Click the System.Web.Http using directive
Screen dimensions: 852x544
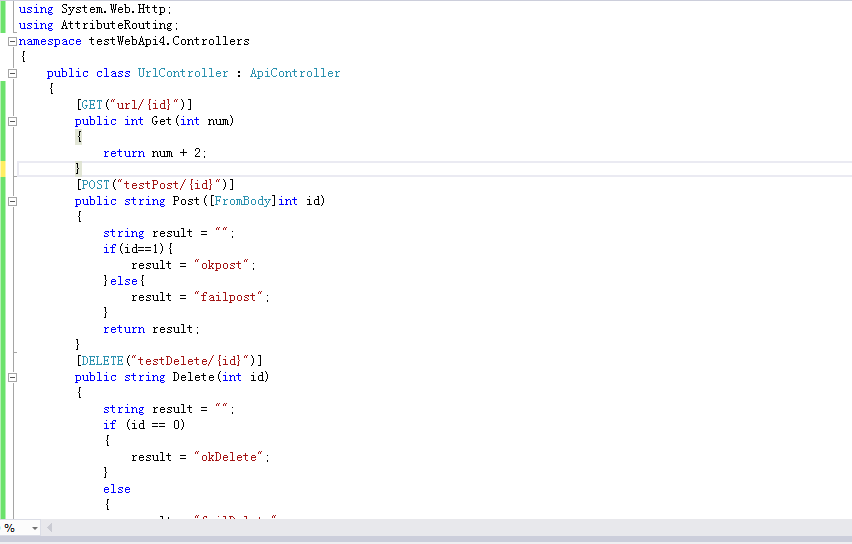95,9
